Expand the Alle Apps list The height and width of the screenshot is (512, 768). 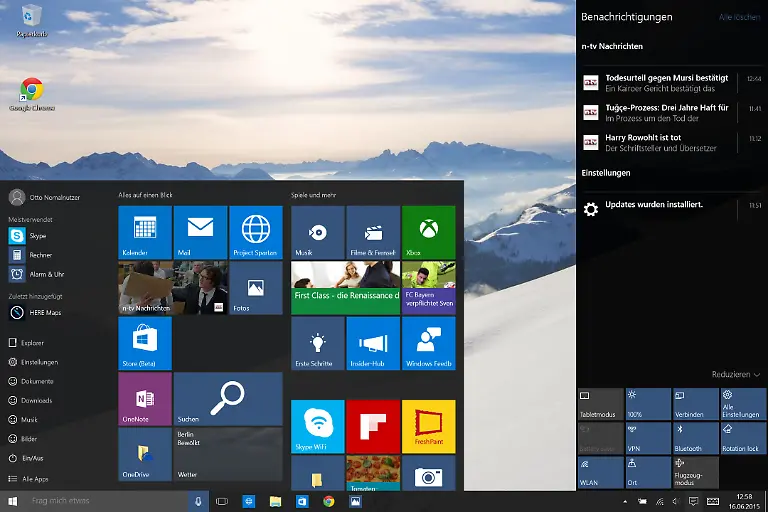pos(34,479)
